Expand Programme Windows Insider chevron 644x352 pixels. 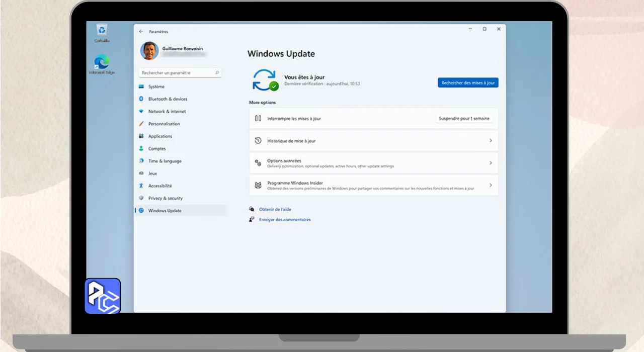[x=491, y=186]
